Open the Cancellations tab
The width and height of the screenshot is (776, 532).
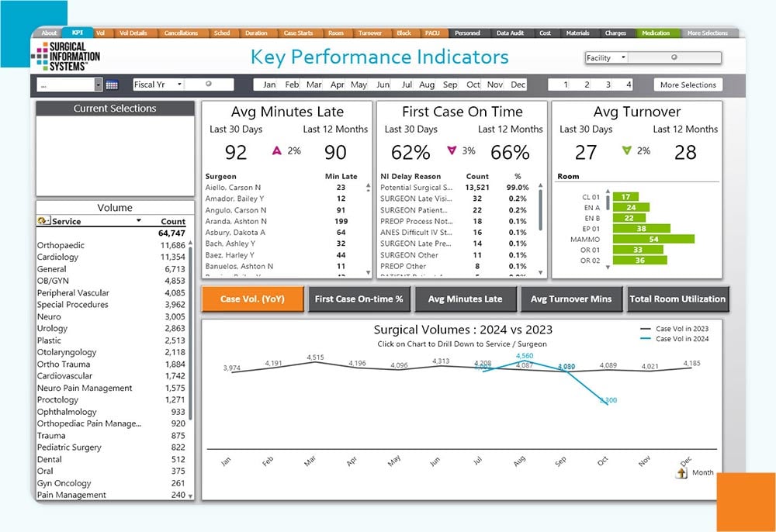pyautogui.click(x=183, y=33)
